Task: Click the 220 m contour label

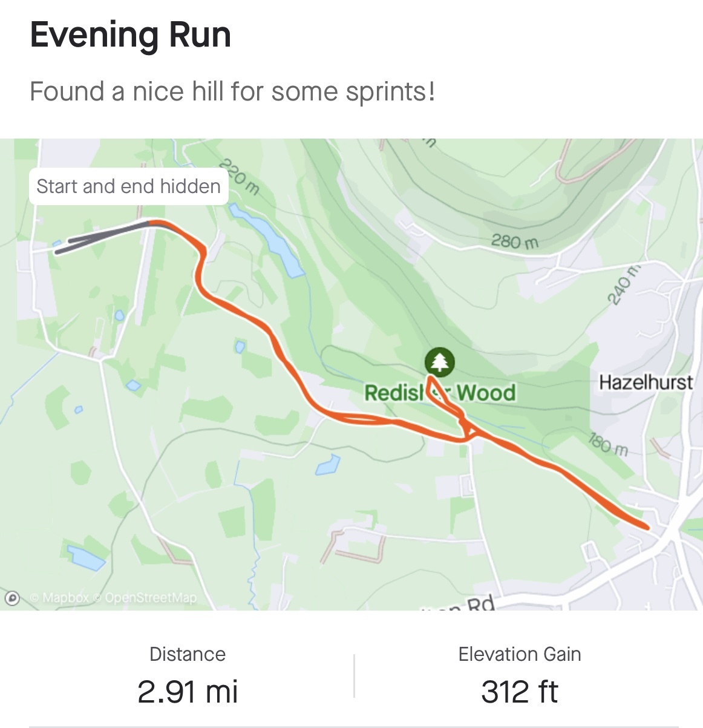Action: point(240,177)
